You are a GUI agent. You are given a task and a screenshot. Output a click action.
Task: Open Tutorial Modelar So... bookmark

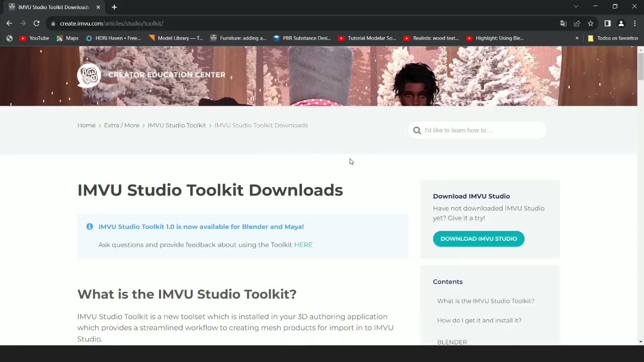coord(367,38)
